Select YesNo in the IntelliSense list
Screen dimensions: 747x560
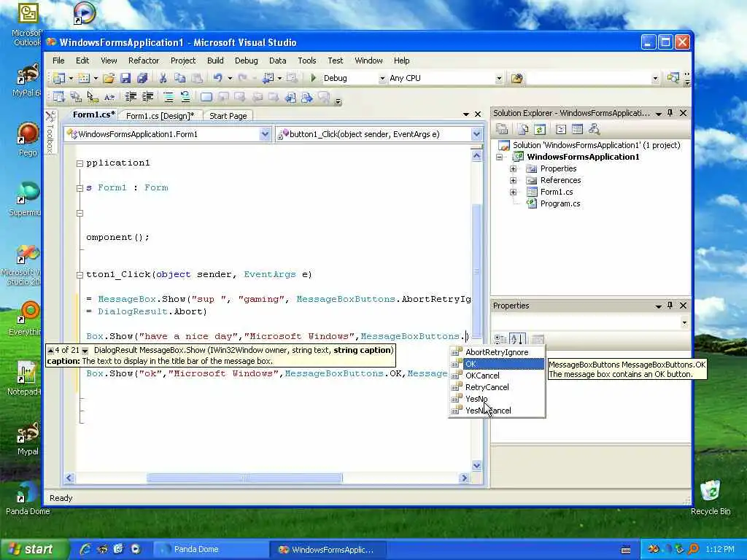(x=497, y=399)
